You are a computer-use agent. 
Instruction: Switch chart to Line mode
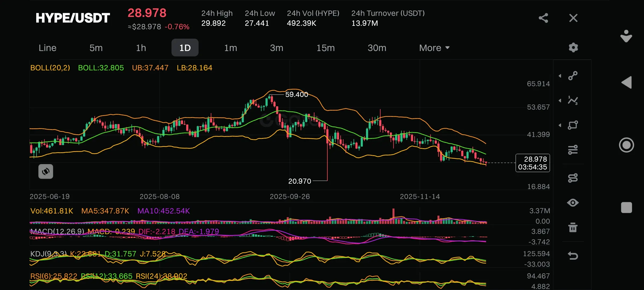pos(47,48)
